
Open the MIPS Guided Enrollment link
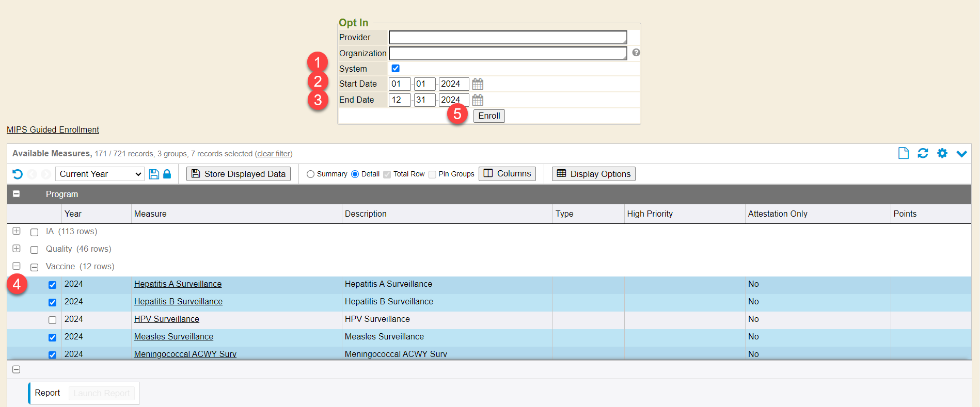pos(53,130)
